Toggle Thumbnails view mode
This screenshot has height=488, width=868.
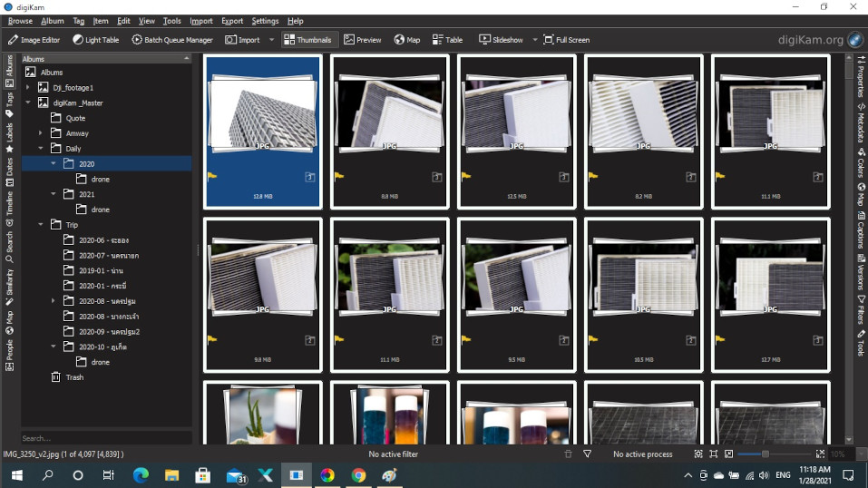[307, 40]
